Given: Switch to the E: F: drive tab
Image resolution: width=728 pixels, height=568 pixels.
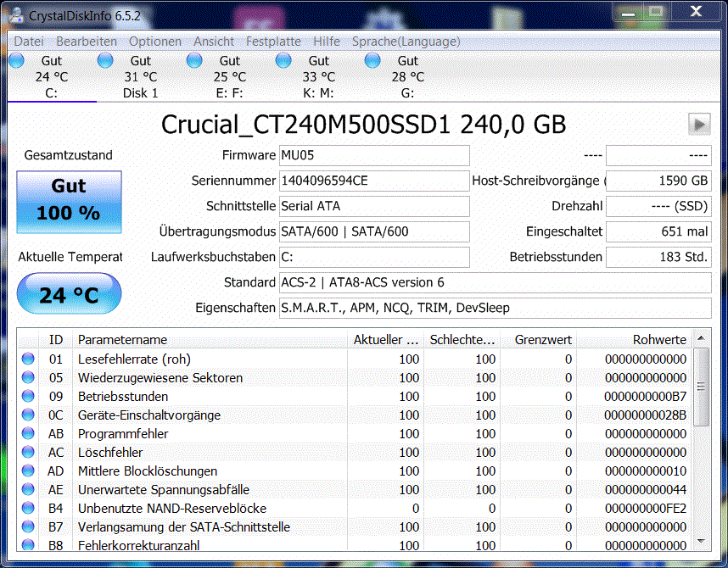Looking at the screenshot, I should click(230, 76).
